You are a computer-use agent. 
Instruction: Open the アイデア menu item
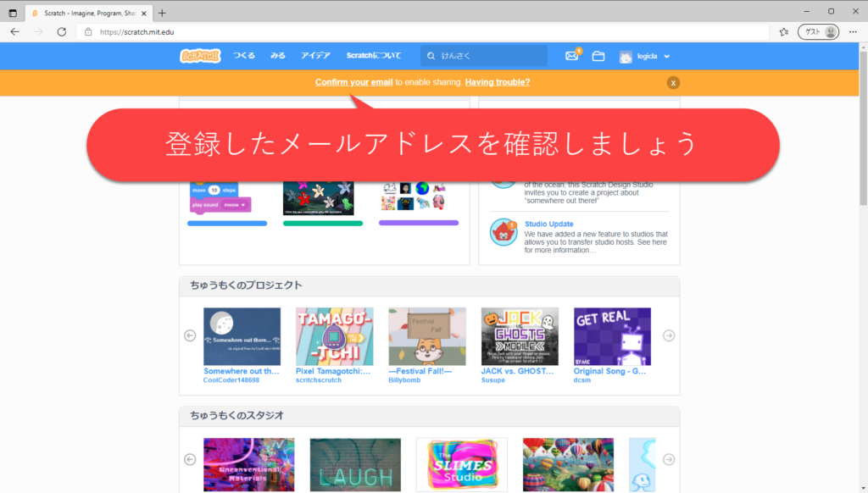[315, 56]
